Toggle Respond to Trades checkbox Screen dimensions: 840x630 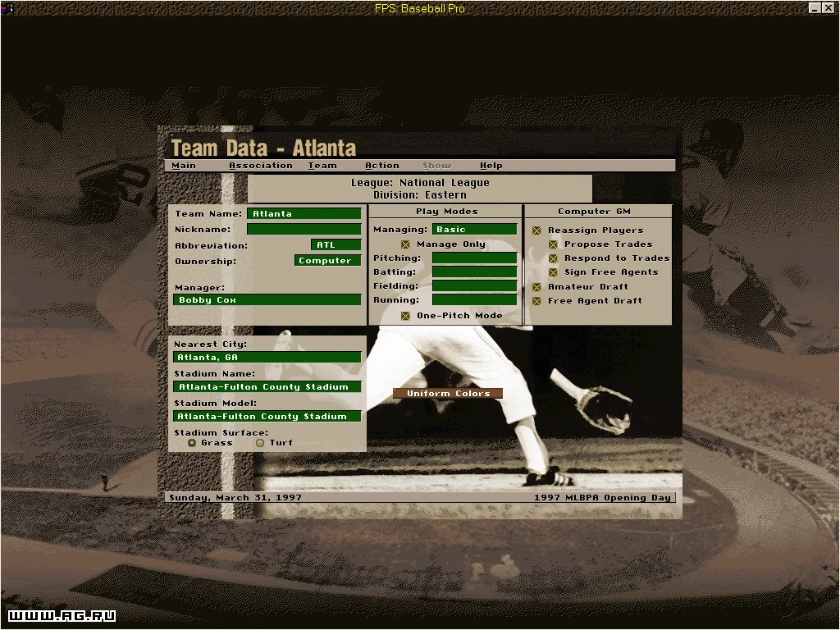tap(553, 258)
